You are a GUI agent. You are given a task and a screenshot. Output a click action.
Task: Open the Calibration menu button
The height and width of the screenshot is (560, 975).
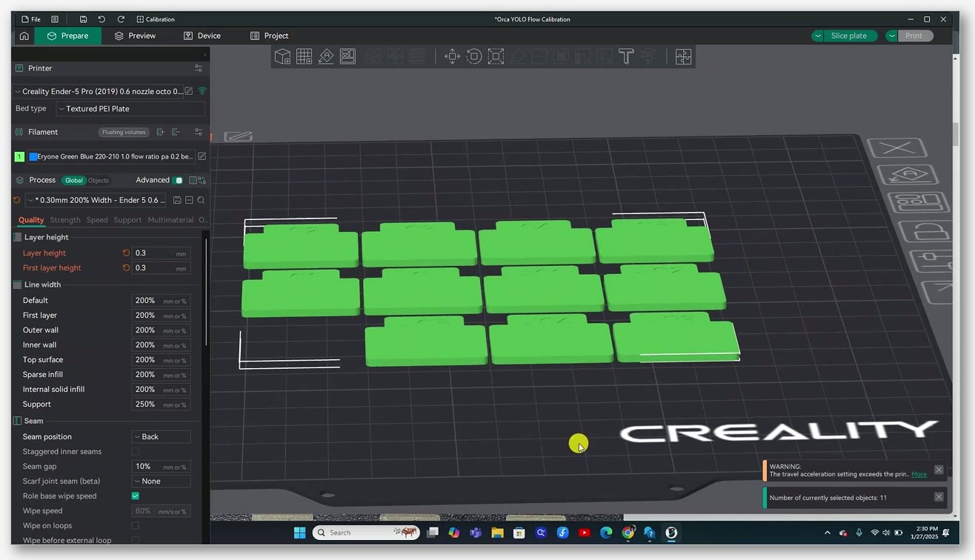(x=156, y=19)
